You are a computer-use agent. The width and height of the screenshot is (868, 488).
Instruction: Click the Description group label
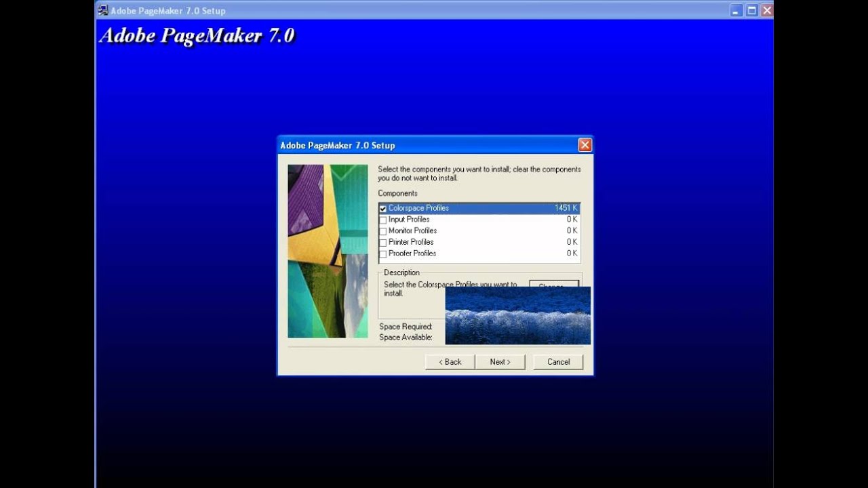click(x=401, y=272)
